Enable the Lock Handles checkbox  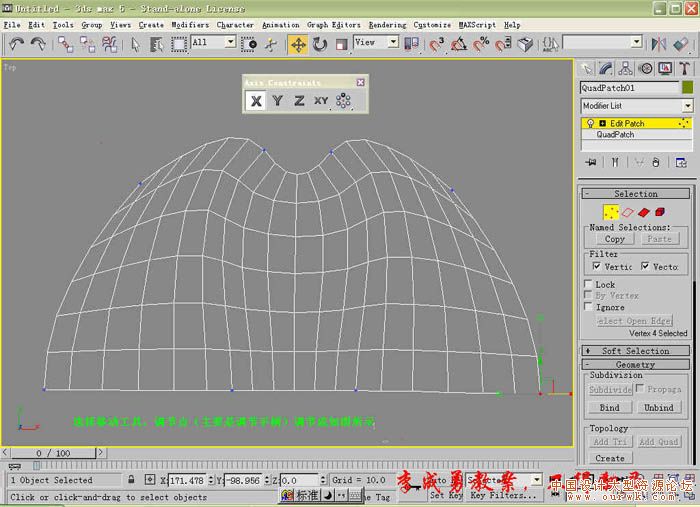coord(588,284)
